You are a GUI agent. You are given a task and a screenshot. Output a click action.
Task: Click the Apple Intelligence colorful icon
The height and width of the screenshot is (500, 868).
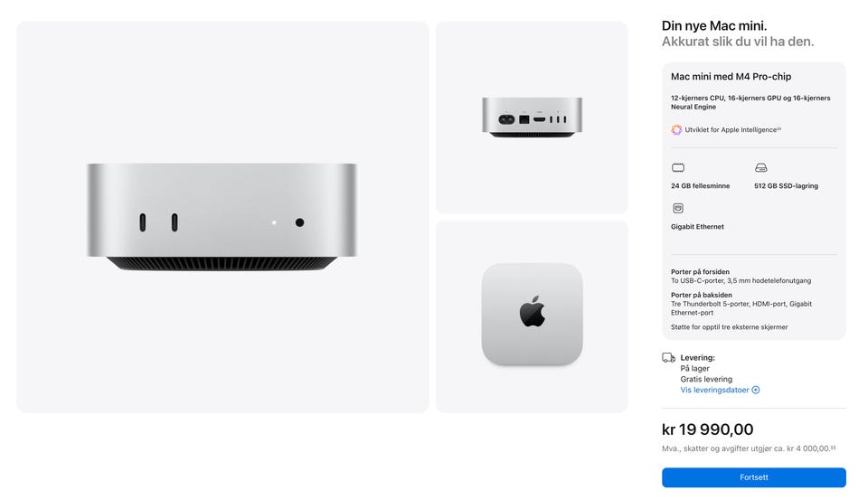click(x=676, y=129)
